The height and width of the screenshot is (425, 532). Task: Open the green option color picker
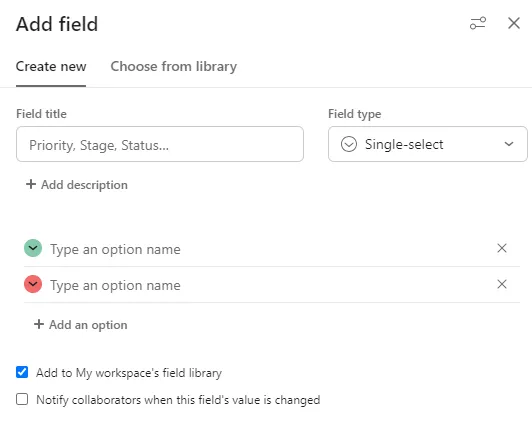33,248
